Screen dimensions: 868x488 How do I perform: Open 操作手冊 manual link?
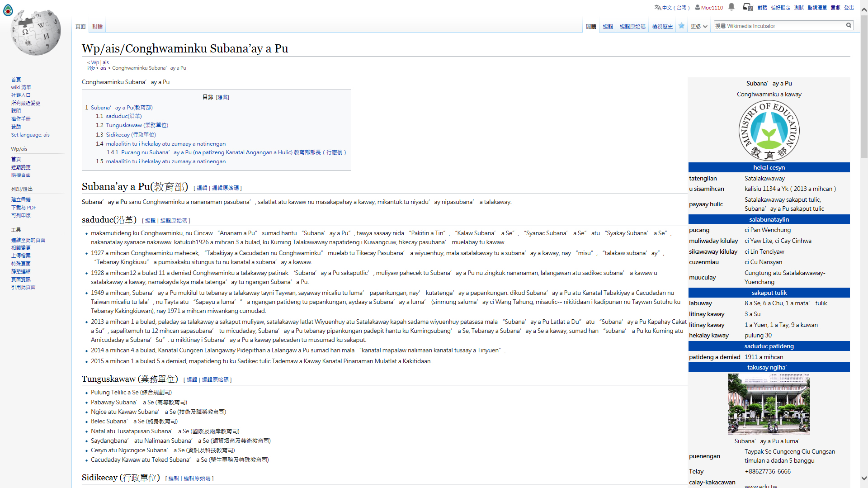pos(21,119)
